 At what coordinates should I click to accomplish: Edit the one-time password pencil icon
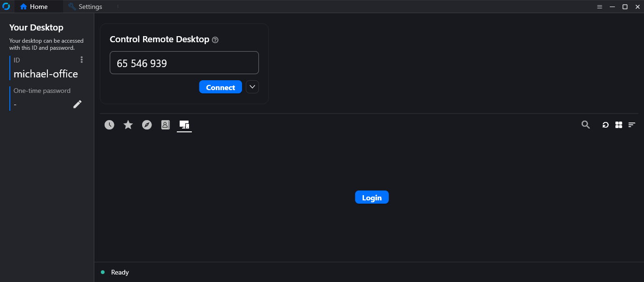[x=77, y=104]
